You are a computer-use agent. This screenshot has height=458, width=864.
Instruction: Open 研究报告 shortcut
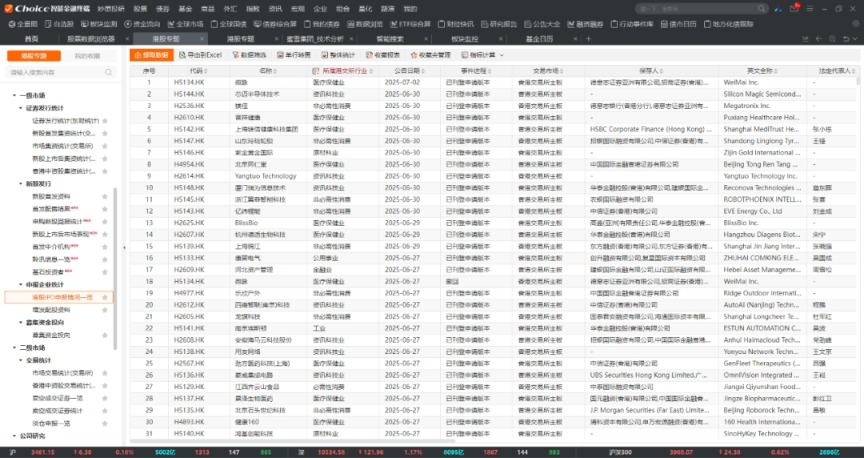click(499, 24)
